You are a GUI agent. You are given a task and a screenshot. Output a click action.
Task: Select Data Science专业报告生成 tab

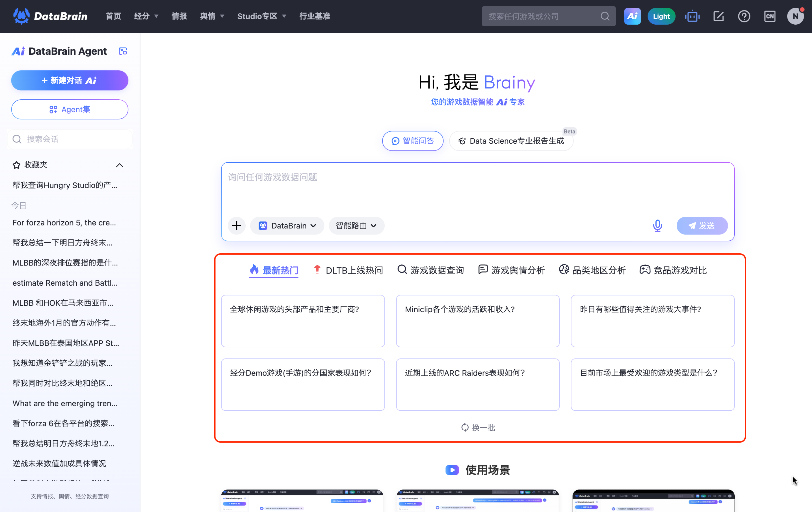511,141
